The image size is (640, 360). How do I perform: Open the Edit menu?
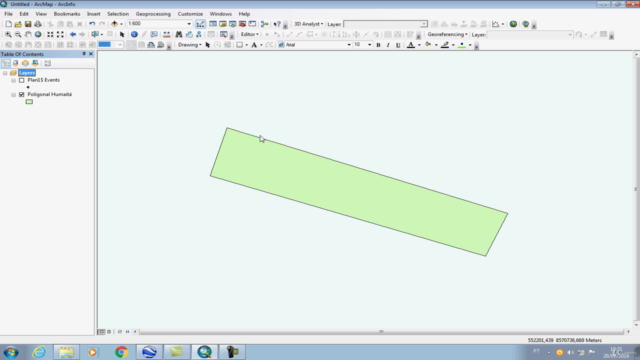pos(24,14)
